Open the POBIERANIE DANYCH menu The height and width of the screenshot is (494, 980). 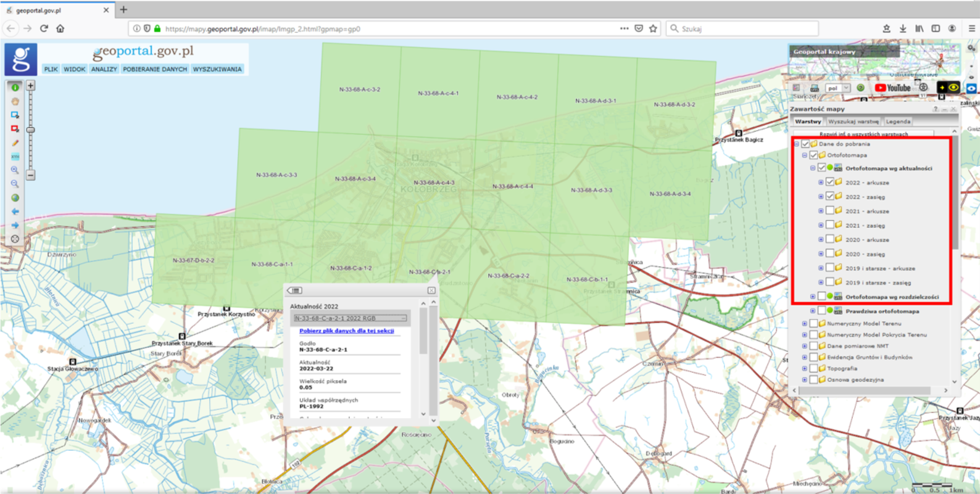click(x=154, y=69)
